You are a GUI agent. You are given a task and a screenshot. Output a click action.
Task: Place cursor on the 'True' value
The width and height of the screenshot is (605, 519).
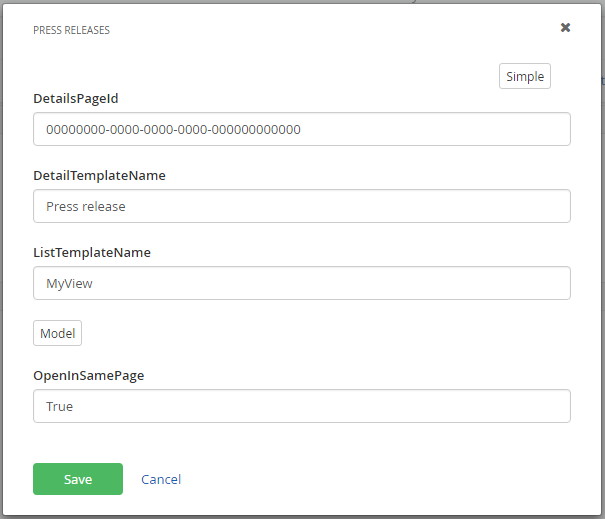point(59,407)
